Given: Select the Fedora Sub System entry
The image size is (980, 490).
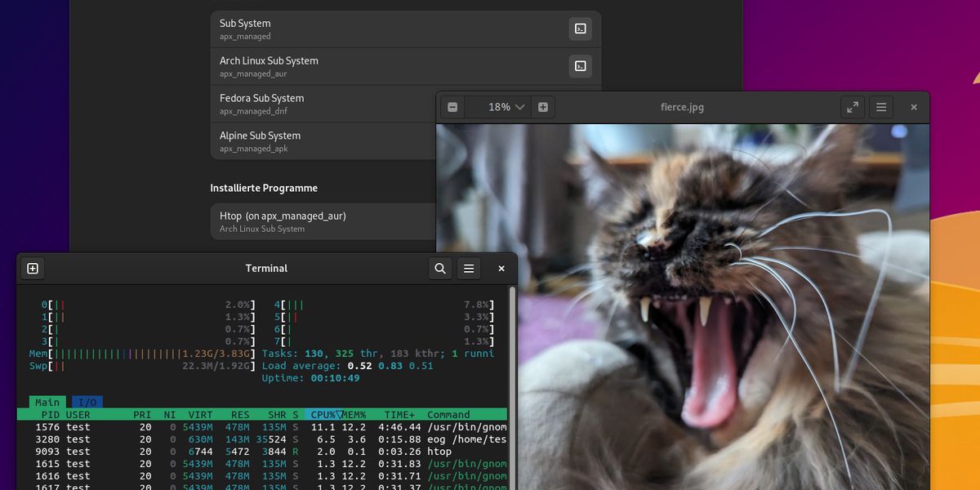Looking at the screenshot, I should 327,103.
